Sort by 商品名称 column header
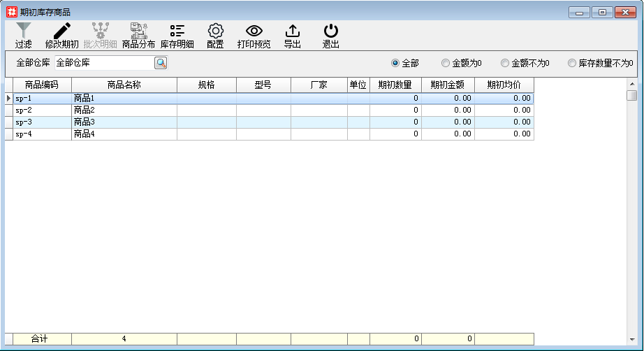Image resolution: width=644 pixels, height=351 pixels. [124, 85]
